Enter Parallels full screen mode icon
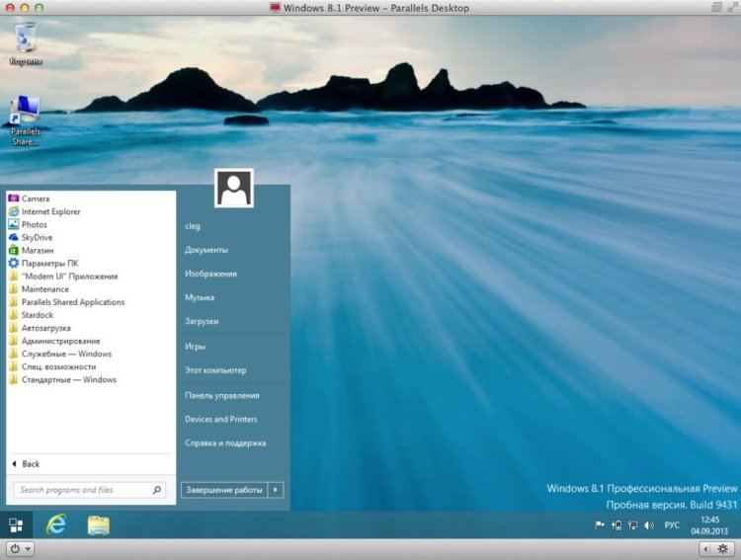This screenshot has width=741, height=560. (x=732, y=7)
